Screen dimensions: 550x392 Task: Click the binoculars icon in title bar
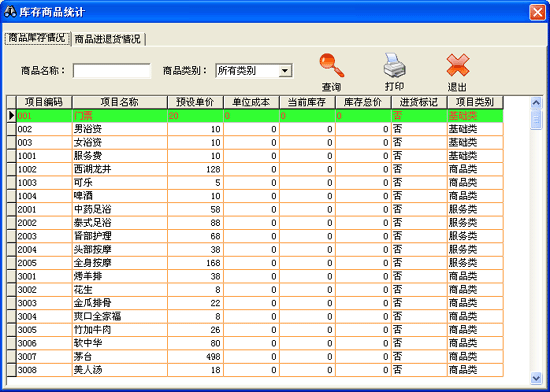click(10, 12)
